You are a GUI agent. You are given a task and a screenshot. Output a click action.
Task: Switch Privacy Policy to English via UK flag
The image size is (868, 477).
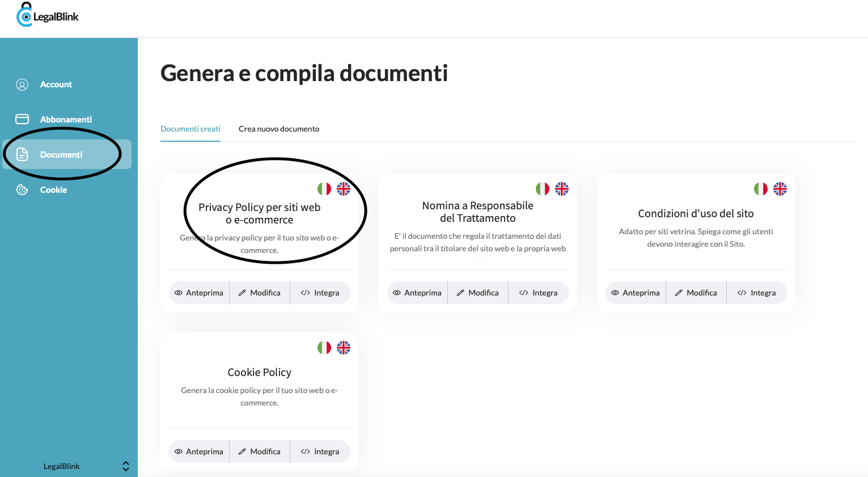tap(344, 189)
